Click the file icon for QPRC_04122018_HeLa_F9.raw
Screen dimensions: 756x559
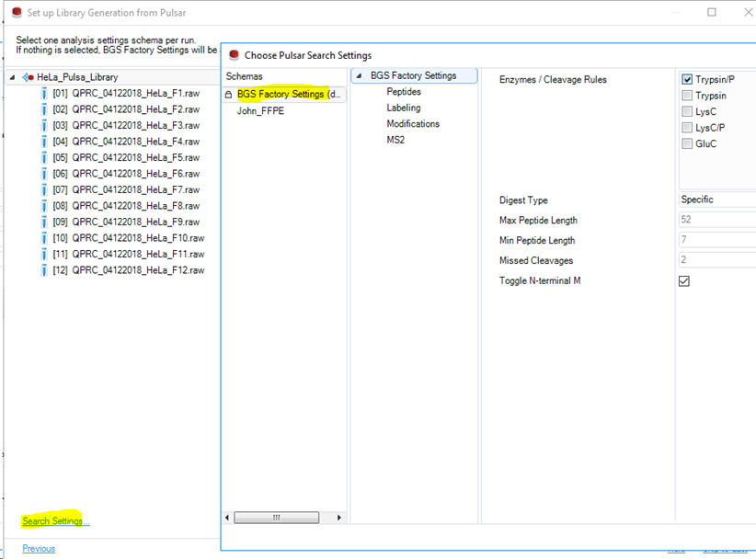(44, 222)
